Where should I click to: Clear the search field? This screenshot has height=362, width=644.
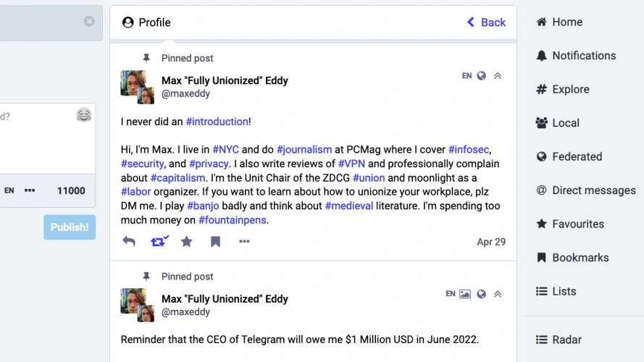coord(89,21)
